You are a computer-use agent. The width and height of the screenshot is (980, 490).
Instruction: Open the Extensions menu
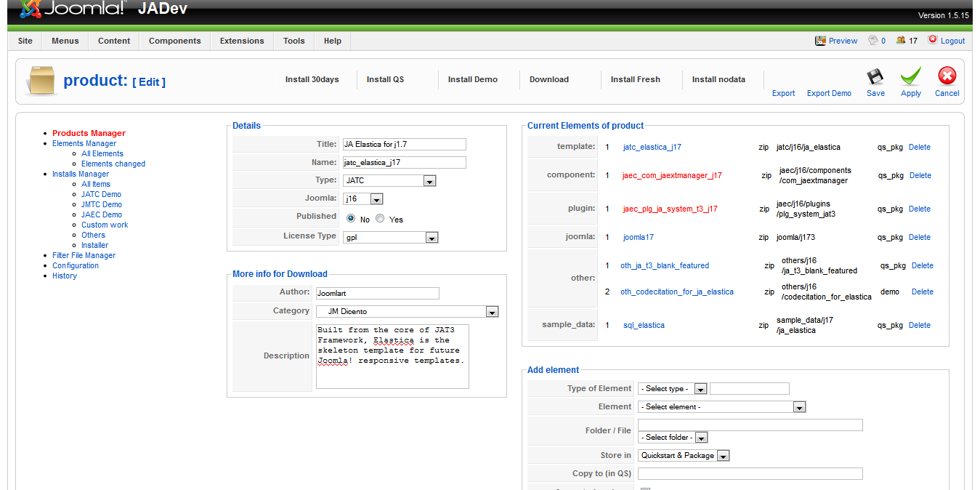pos(242,41)
